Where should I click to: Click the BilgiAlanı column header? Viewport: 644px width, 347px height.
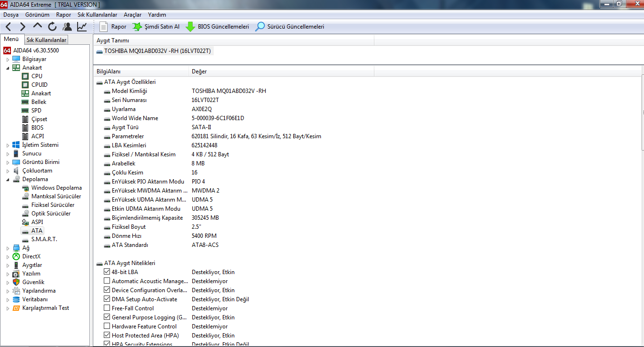pos(141,71)
